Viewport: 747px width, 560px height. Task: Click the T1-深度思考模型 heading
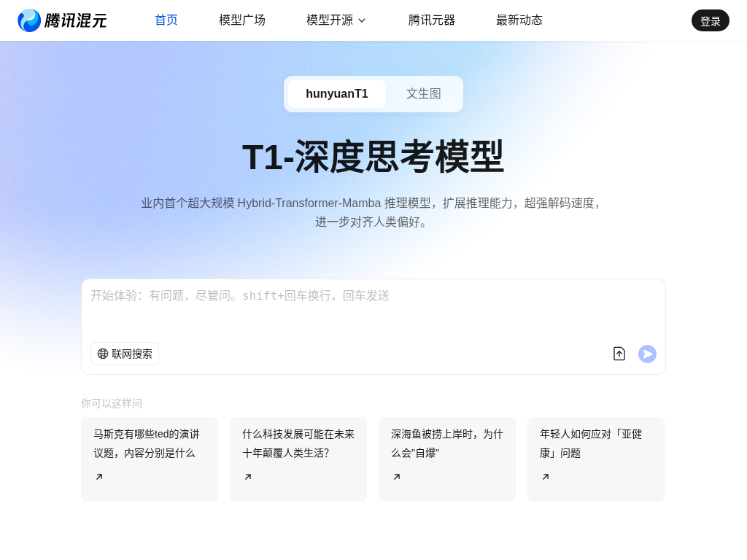point(373,157)
